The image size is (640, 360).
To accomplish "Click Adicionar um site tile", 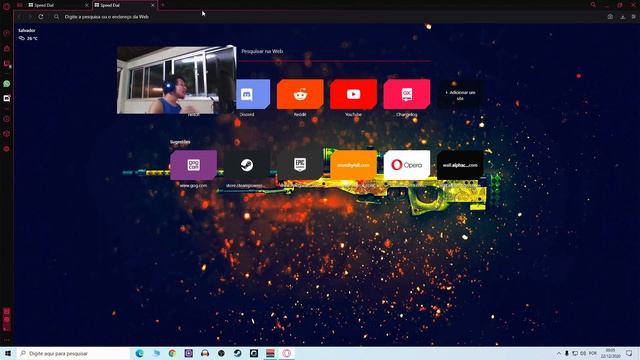I will (460, 95).
